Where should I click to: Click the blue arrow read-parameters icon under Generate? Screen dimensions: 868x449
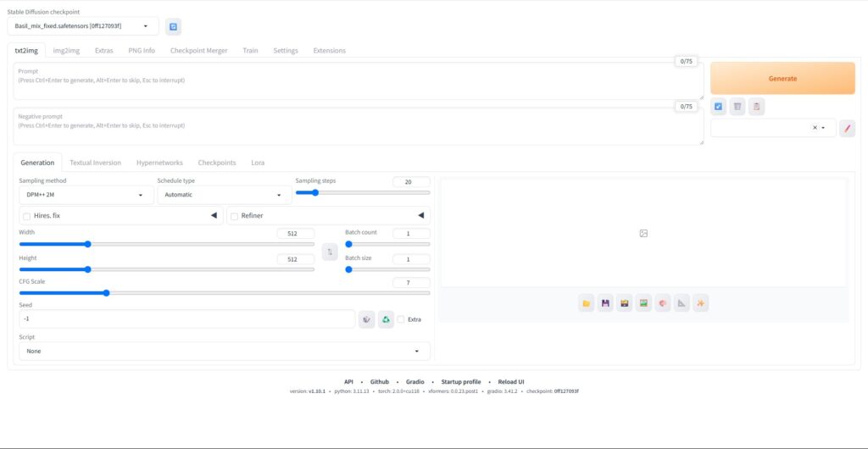click(718, 106)
